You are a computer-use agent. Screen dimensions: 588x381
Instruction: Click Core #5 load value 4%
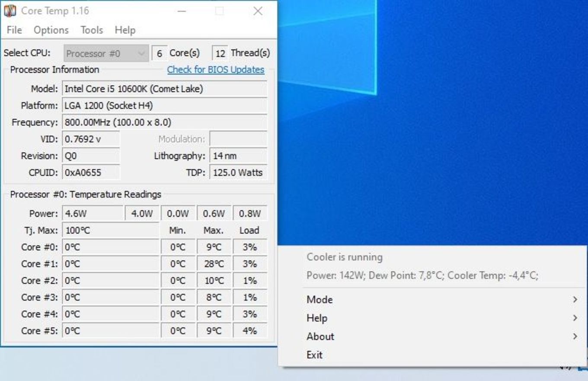(250, 331)
